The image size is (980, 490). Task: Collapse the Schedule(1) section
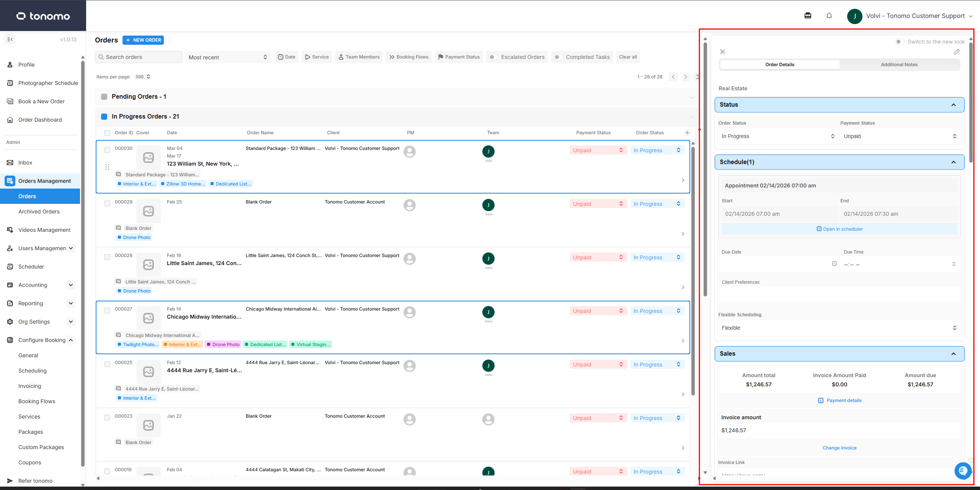click(953, 162)
